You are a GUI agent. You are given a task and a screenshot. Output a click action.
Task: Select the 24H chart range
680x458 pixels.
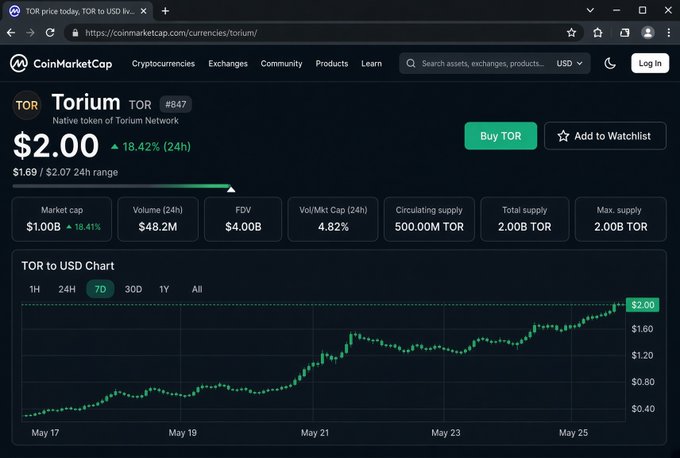67,289
